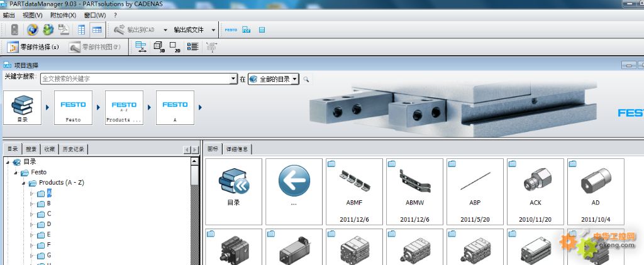
Task: Open the keyword search history dropdown
Action: [x=234, y=78]
